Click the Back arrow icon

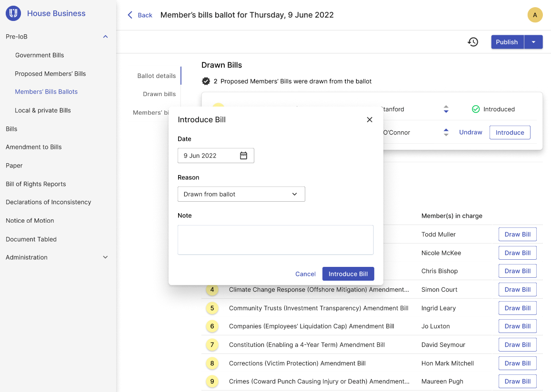coord(130,15)
